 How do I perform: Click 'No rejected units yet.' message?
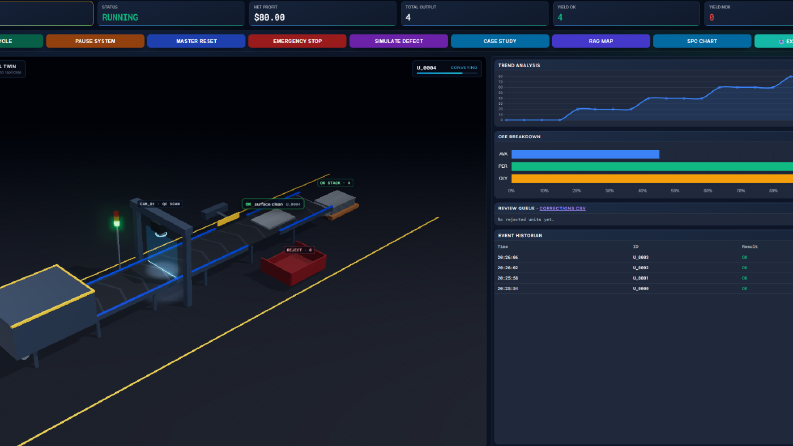(525, 219)
